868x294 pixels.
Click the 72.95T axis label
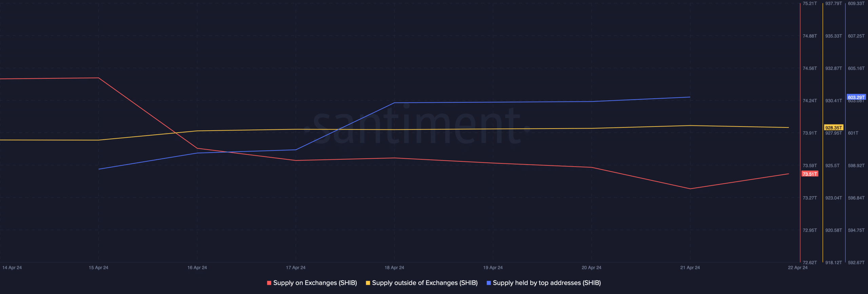point(810,230)
